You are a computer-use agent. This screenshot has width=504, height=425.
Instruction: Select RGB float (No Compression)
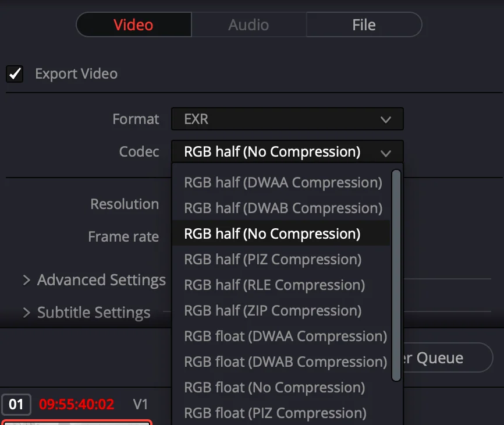[274, 388]
